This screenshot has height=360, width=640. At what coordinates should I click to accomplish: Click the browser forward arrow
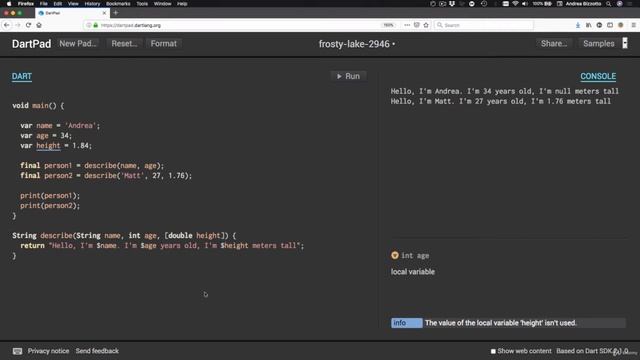tap(18, 25)
